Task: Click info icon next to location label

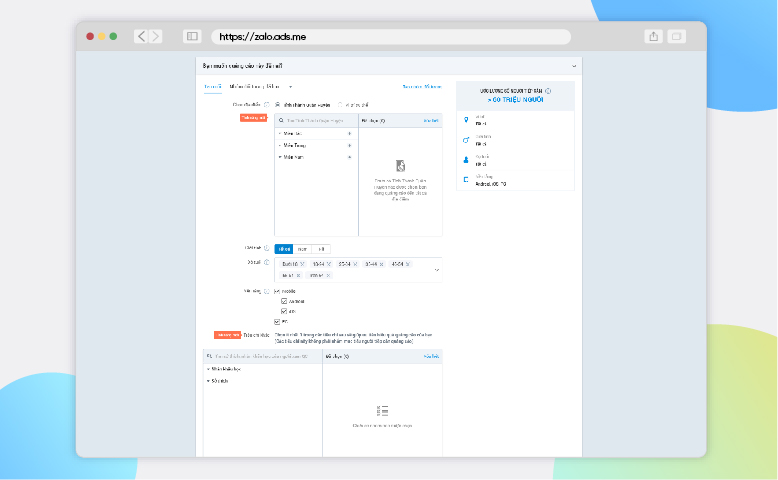Action: 266,105
